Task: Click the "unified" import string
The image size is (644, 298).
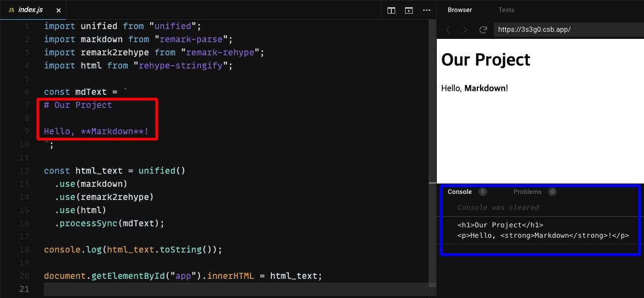Action: [x=173, y=26]
